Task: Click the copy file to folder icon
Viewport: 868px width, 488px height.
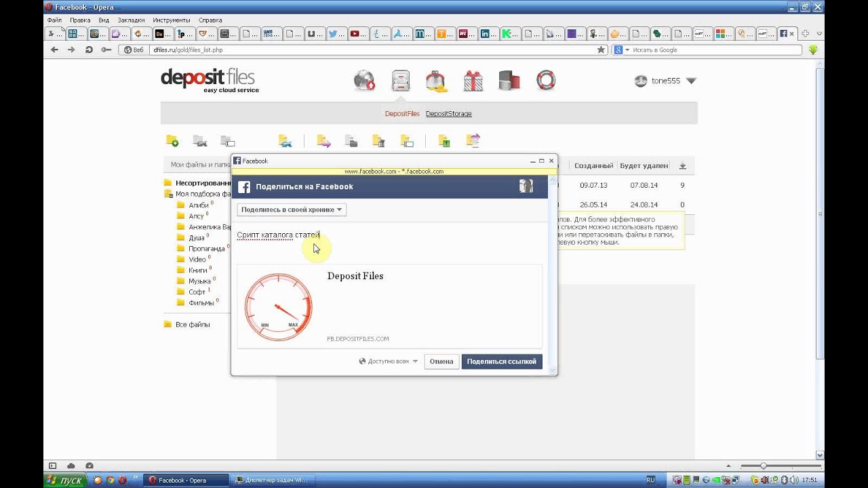Action: pos(351,141)
